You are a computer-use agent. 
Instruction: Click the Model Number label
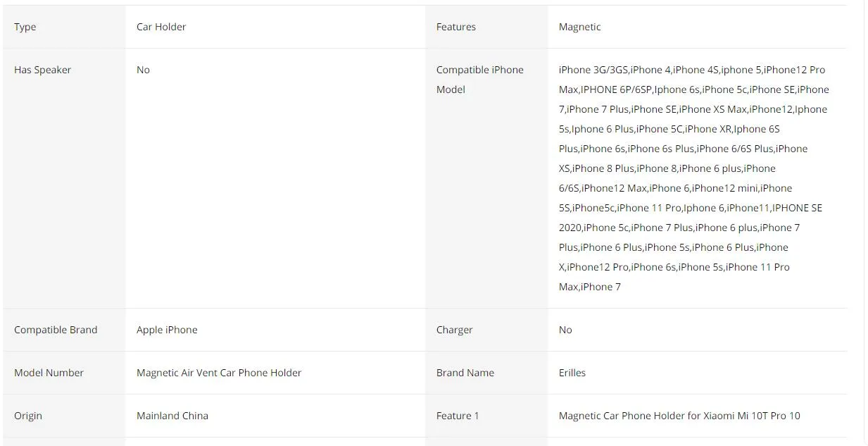coord(49,373)
